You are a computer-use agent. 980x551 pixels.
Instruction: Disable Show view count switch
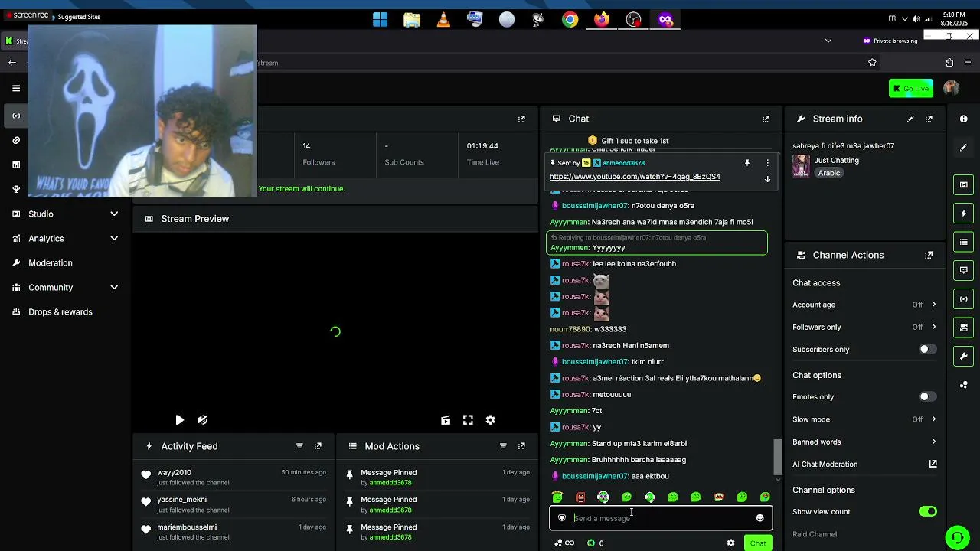point(927,511)
